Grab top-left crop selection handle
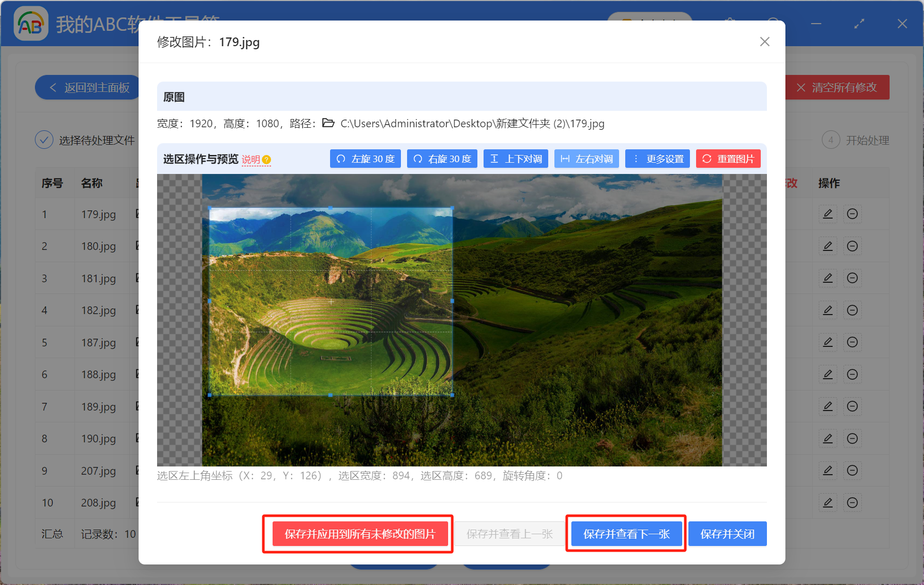Viewport: 924px width, 585px height. point(209,208)
